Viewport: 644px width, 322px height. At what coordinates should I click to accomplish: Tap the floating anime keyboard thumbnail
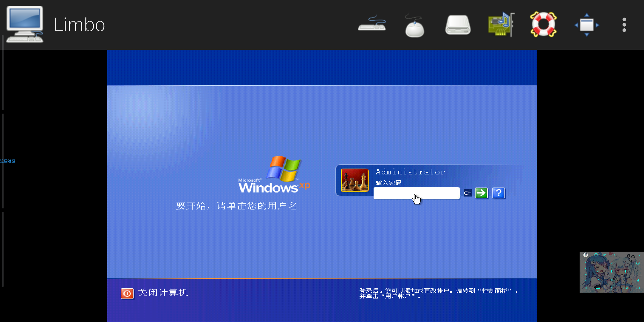[x=612, y=272]
